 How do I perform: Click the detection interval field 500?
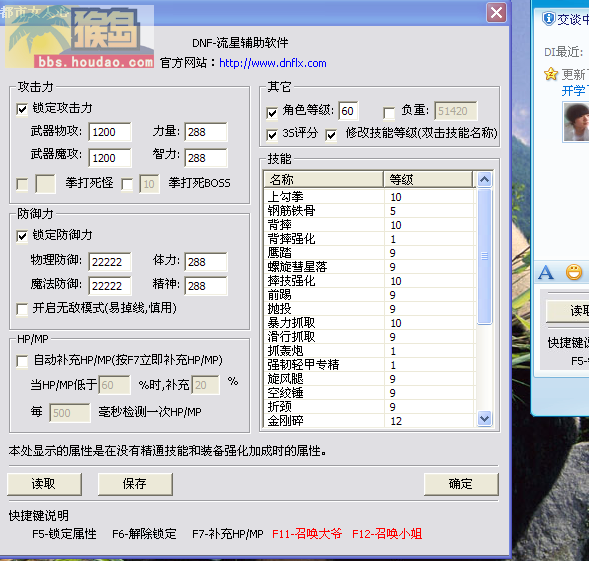tap(70, 413)
